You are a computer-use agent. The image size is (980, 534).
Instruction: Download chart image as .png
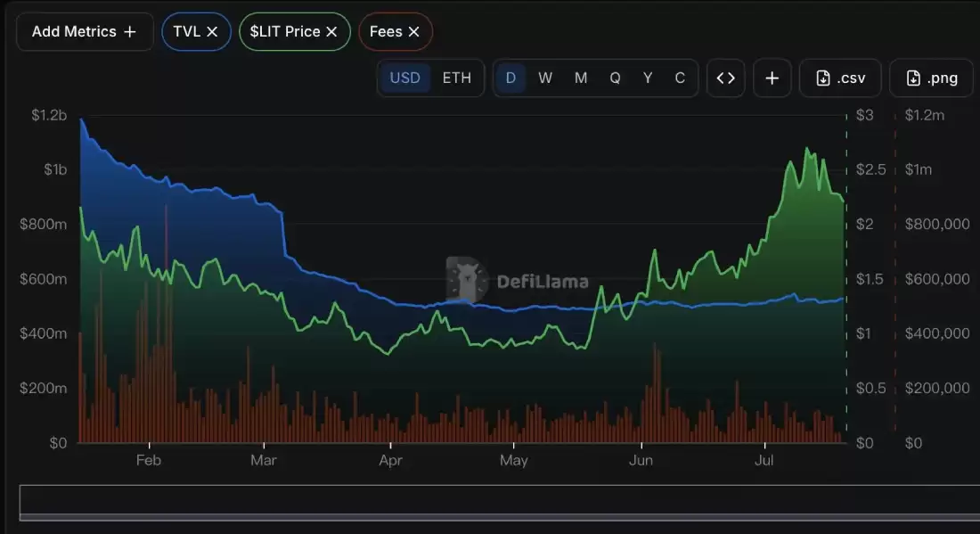click(931, 78)
